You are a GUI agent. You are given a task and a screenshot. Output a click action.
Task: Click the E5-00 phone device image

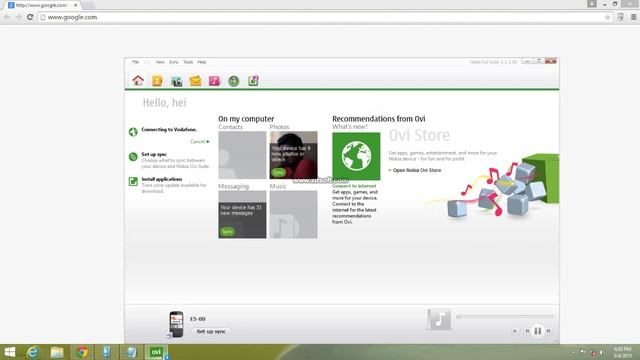tap(176, 324)
